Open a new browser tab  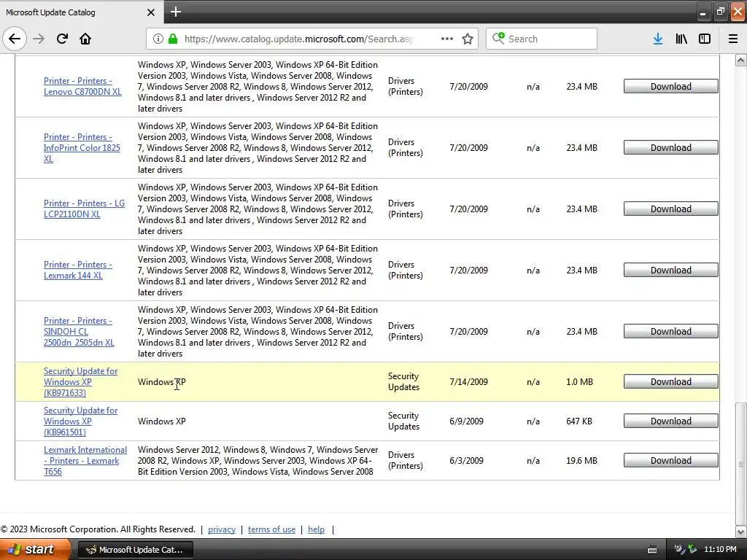(x=176, y=12)
